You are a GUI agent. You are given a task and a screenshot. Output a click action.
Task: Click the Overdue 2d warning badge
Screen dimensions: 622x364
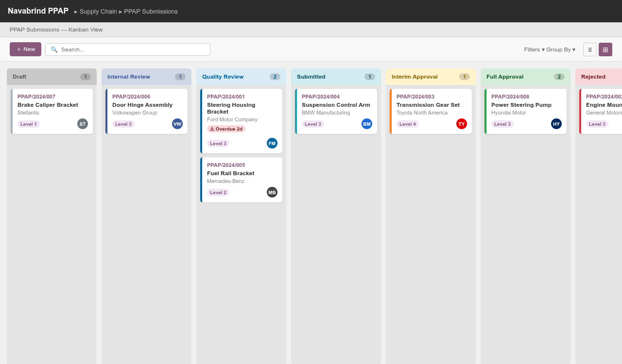(226, 129)
